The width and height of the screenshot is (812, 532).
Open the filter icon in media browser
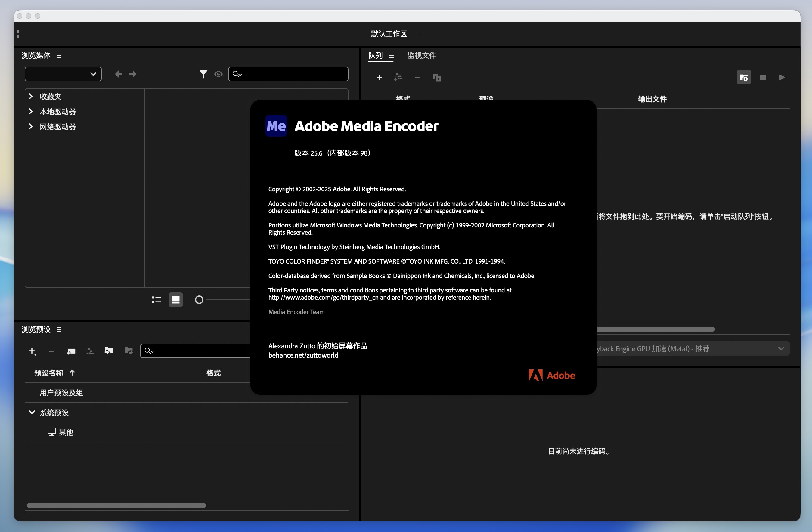pyautogui.click(x=203, y=74)
